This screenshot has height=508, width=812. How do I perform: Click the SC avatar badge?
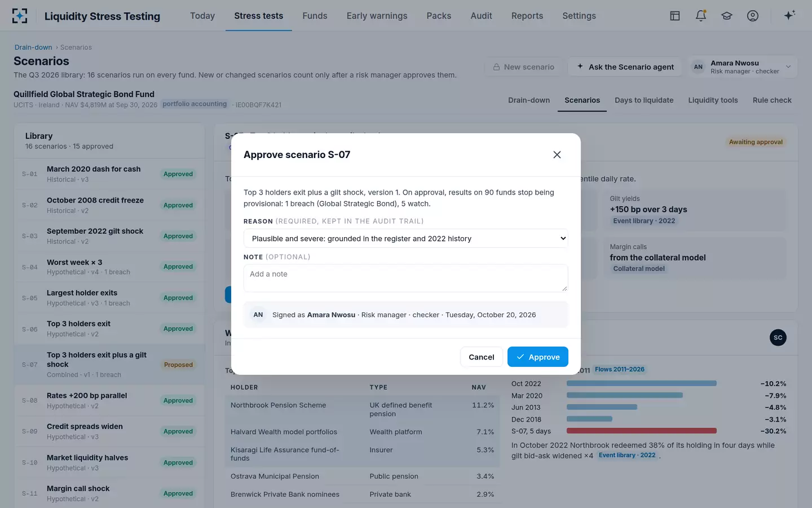(778, 338)
